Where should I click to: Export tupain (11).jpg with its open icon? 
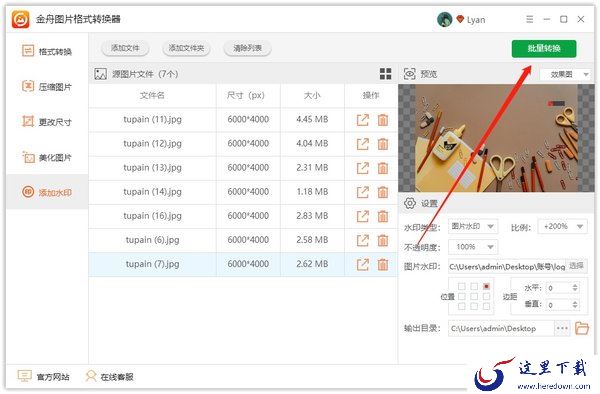coord(362,120)
